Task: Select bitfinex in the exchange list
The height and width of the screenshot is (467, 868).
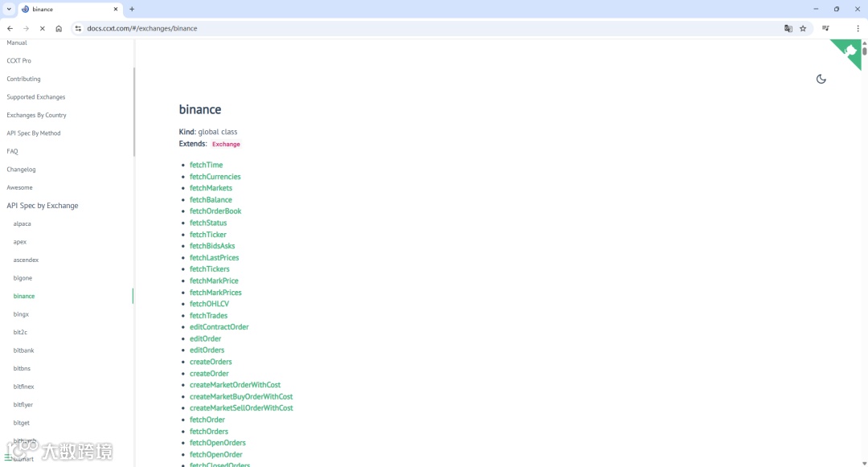Action: click(x=24, y=387)
